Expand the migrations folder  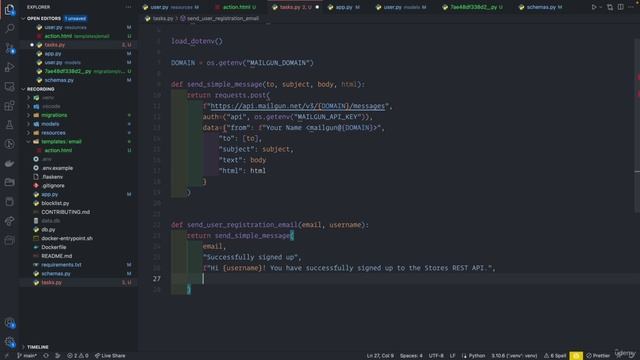(54, 115)
